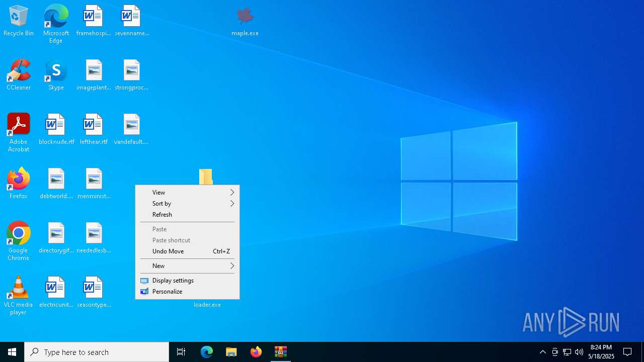Viewport: 644px width, 362px height.
Task: Select the vandefault... image file icon
Action: (132, 130)
